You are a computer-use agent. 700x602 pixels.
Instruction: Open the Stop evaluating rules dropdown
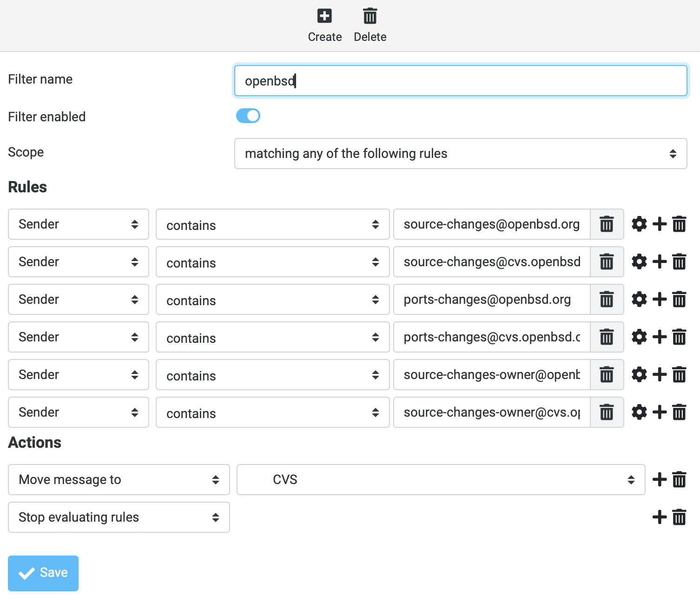coord(119,517)
